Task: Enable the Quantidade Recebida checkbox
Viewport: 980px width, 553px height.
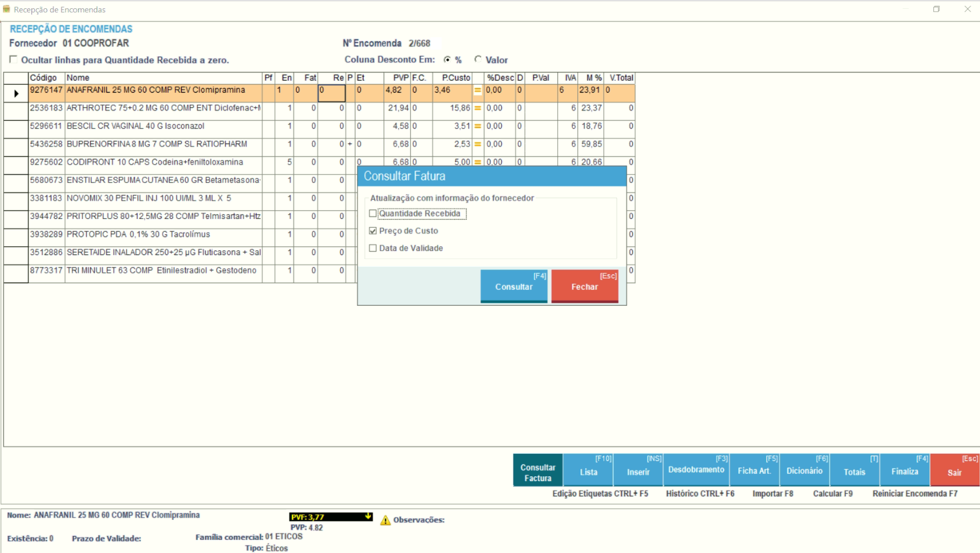Action: (x=373, y=214)
